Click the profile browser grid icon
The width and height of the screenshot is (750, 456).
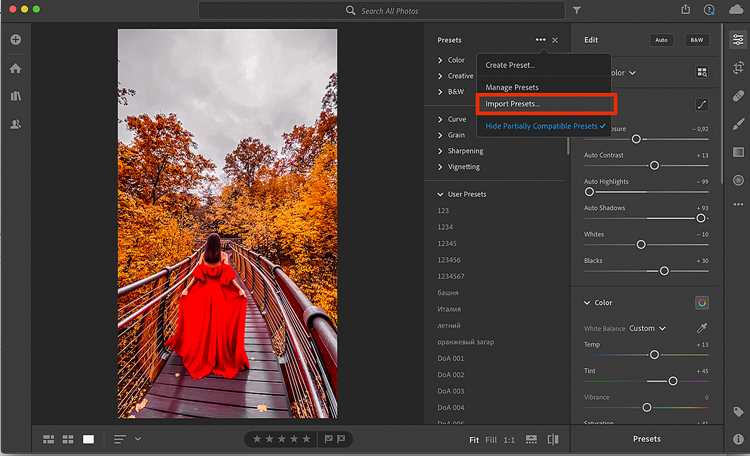point(702,72)
